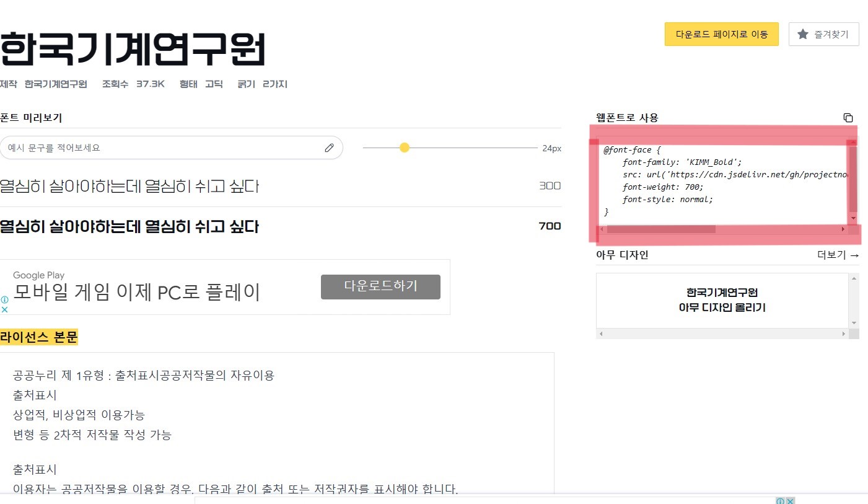The width and height of the screenshot is (868, 504).
Task: Click the blue ad info icon beside Google Play ad
Action: (x=4, y=299)
